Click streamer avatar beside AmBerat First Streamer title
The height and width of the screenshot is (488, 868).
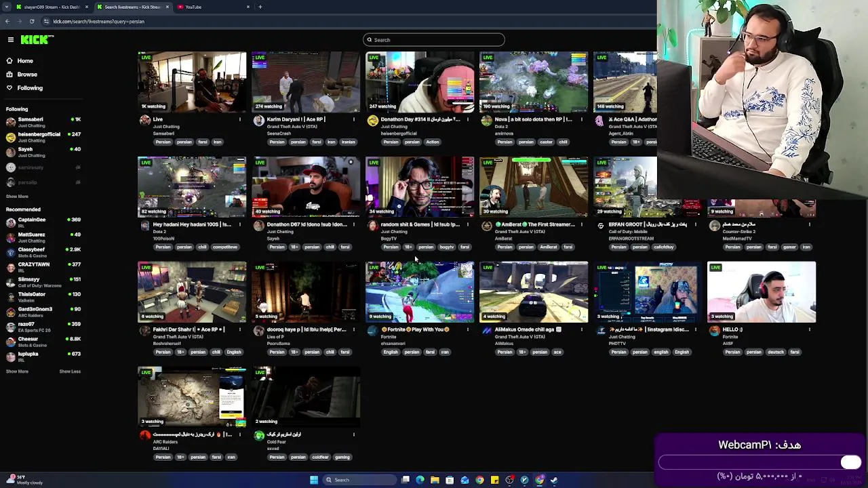tap(487, 226)
